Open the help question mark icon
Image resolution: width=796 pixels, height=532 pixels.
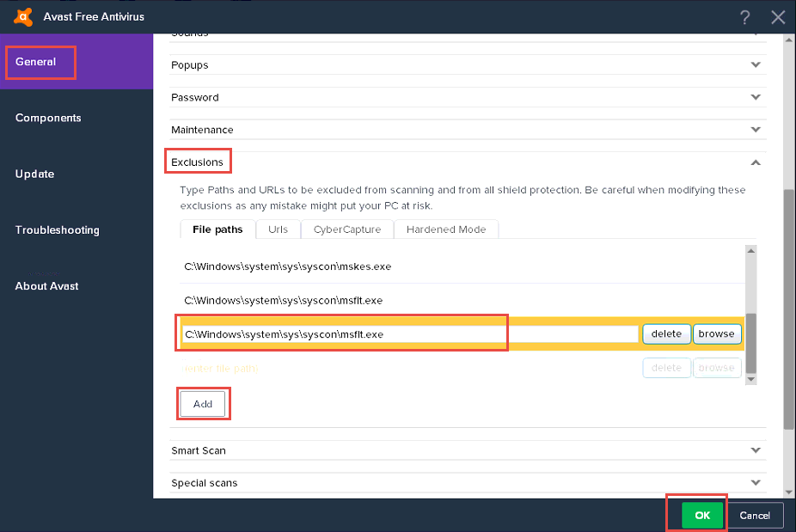(x=744, y=17)
